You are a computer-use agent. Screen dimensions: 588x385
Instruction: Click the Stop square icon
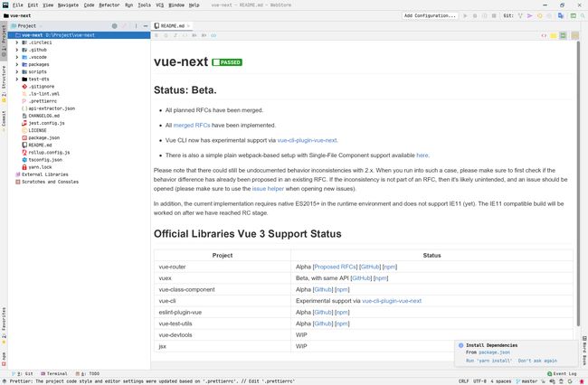point(494,15)
